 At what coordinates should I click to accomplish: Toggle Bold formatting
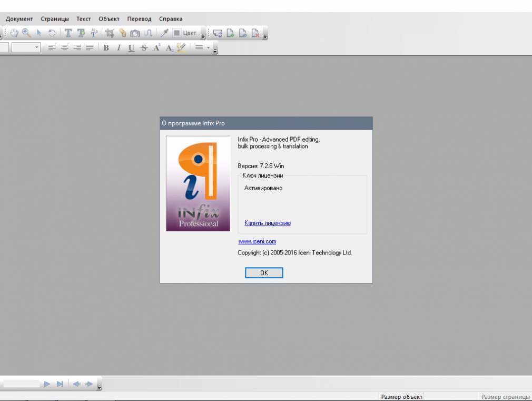tap(106, 48)
